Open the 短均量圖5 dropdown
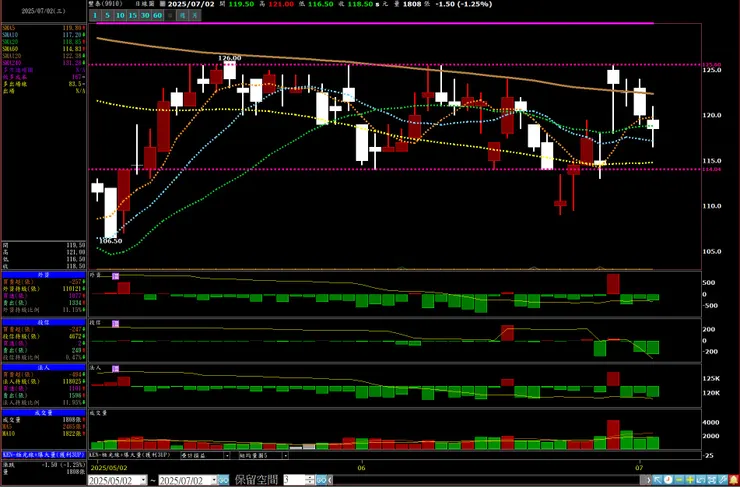740x487 pixels. point(285,455)
